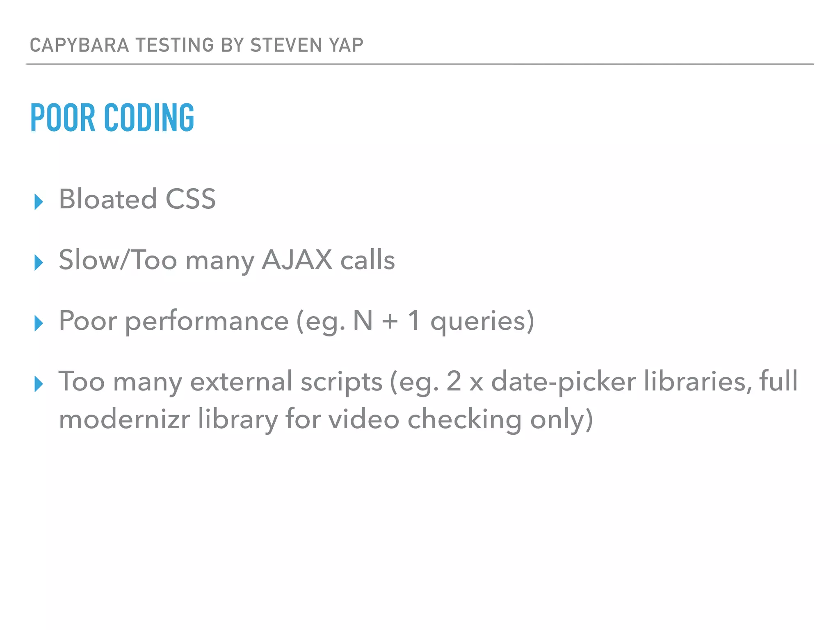The width and height of the screenshot is (840, 630).
Task: Click the Poor performance (eg. N + 1 queries) line
Action: [297, 321]
